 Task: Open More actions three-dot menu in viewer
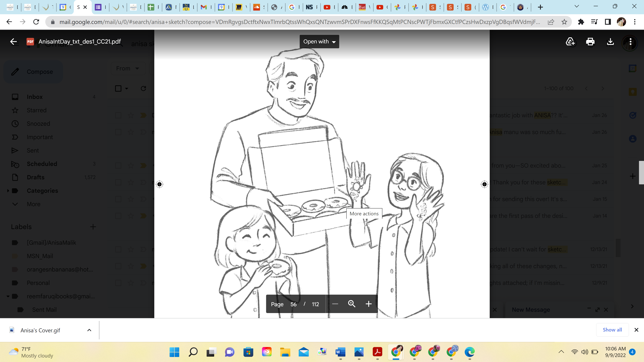point(631,41)
